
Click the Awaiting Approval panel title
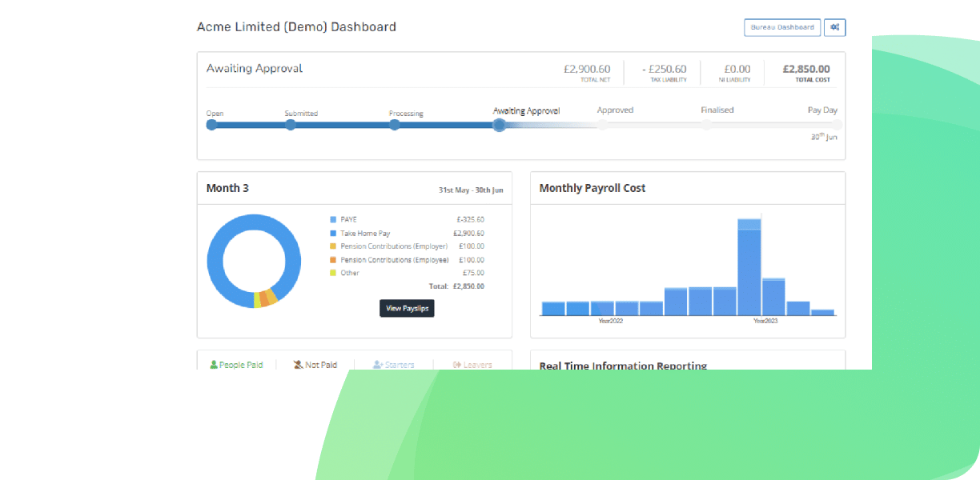[255, 69]
